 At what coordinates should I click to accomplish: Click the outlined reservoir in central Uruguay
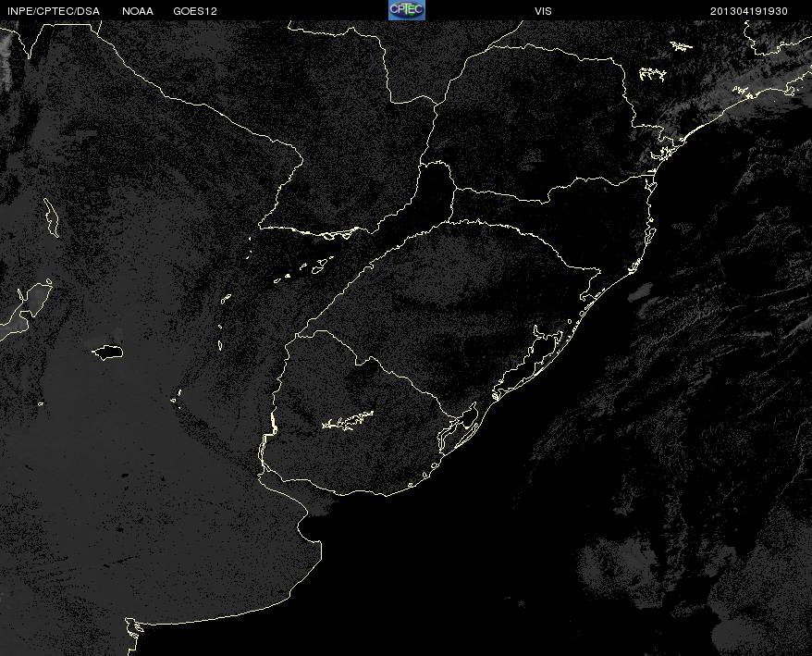pyautogui.click(x=348, y=420)
